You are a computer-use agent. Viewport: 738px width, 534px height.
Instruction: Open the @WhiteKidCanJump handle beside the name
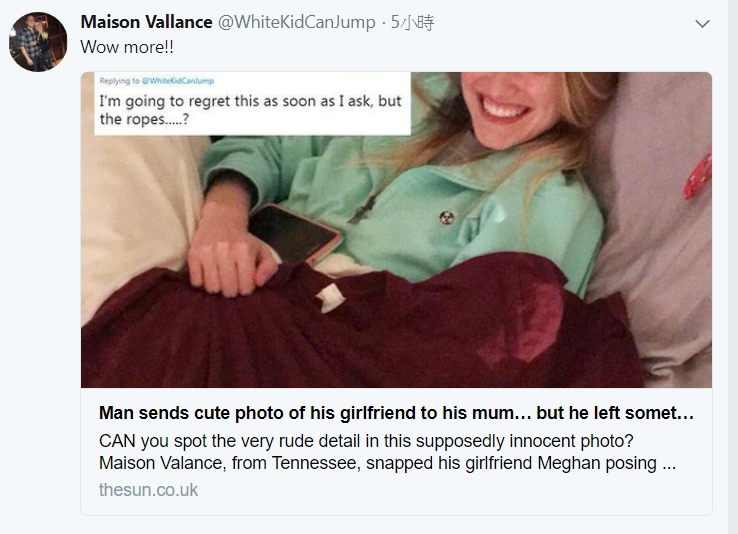[297, 22]
